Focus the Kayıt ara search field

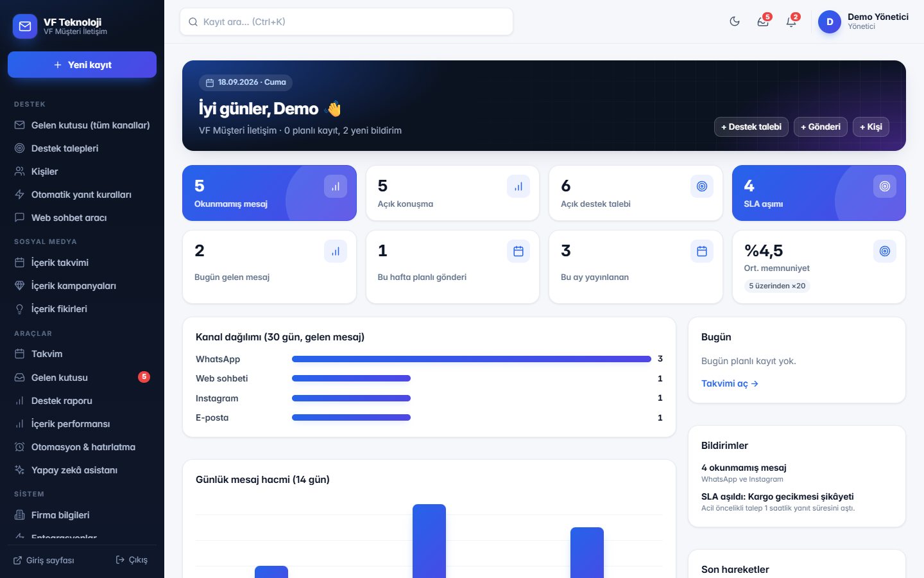pyautogui.click(x=346, y=22)
